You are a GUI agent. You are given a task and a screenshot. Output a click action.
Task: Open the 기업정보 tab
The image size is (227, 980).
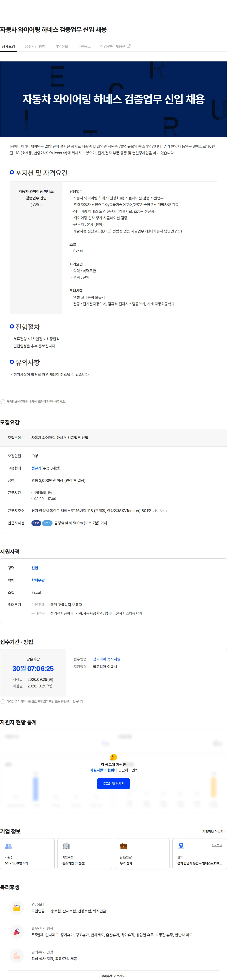coord(61,46)
